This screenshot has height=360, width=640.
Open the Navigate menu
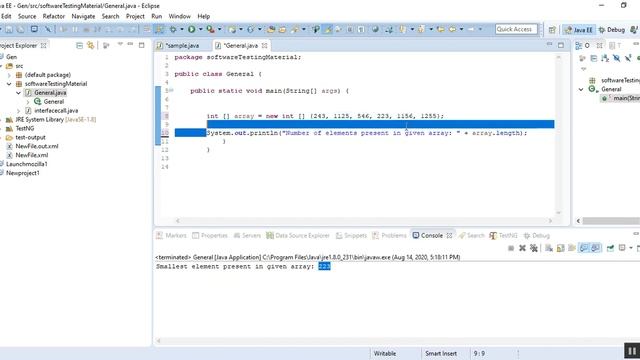point(83,16)
